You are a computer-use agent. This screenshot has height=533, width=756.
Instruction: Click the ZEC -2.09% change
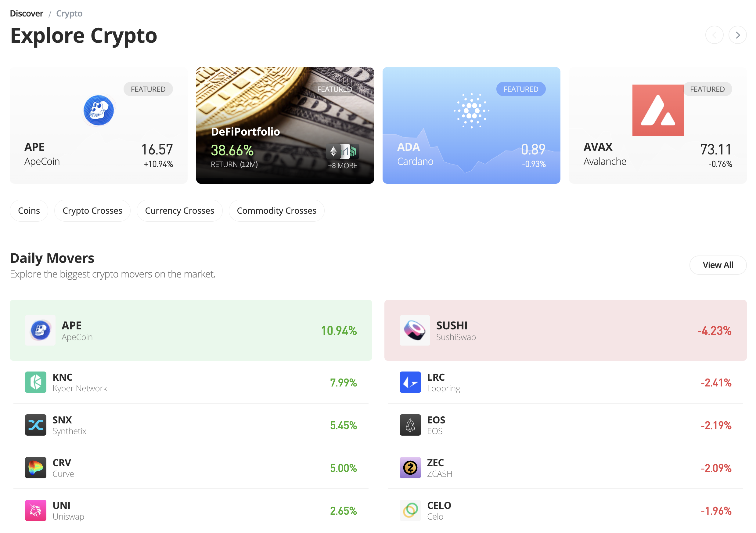pos(716,468)
